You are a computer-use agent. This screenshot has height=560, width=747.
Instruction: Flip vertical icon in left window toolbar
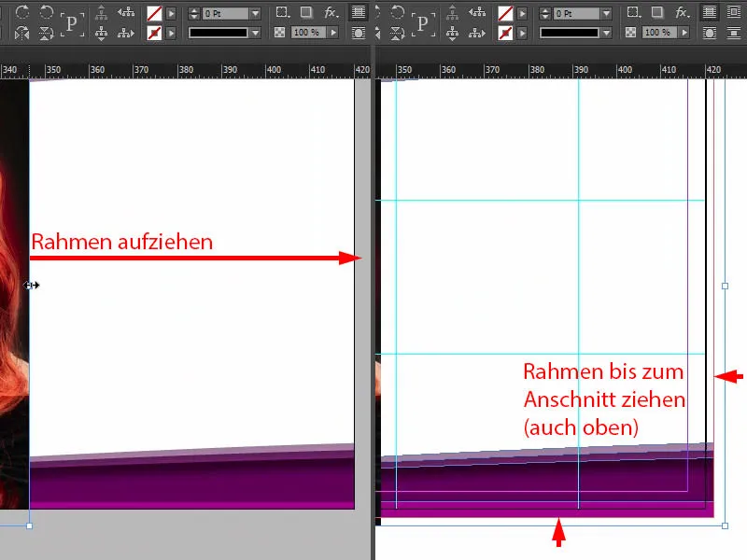[x=46, y=33]
